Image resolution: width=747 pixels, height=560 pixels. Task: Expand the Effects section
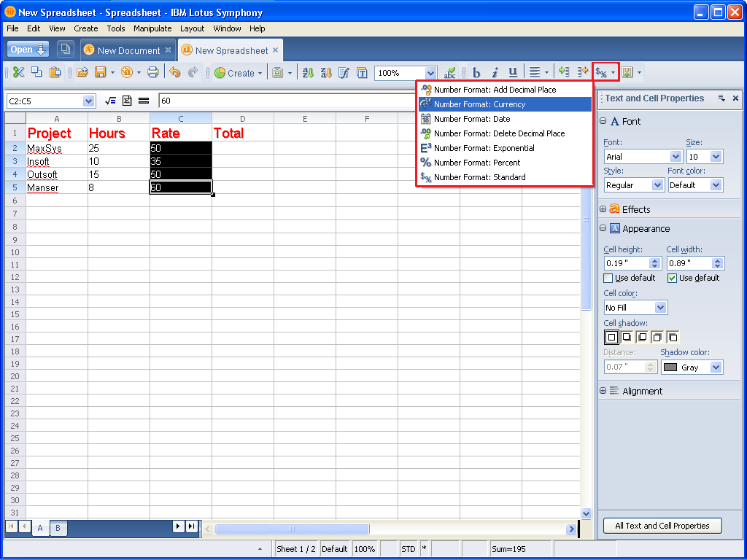[x=603, y=209]
